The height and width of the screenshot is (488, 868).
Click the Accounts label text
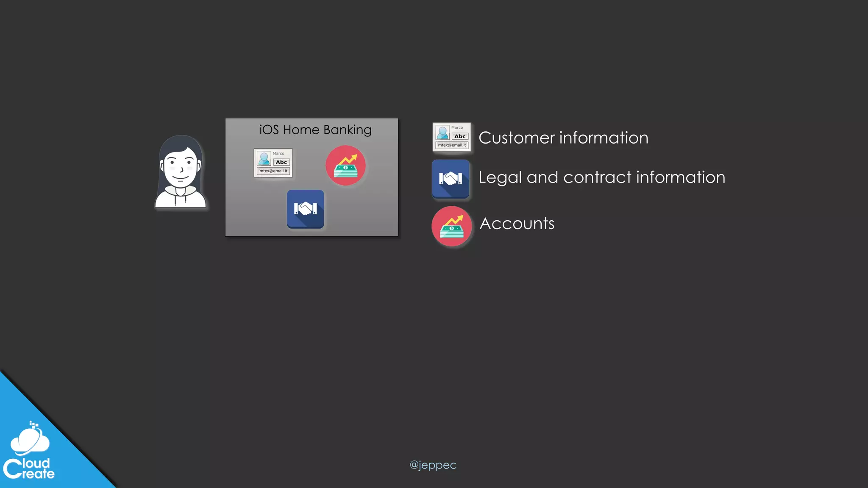pos(517,224)
